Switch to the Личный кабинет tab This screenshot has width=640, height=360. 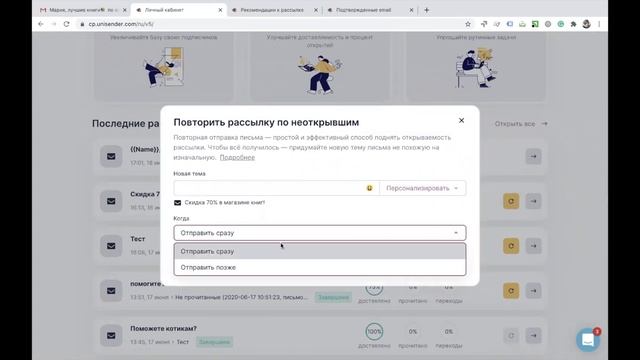(178, 10)
